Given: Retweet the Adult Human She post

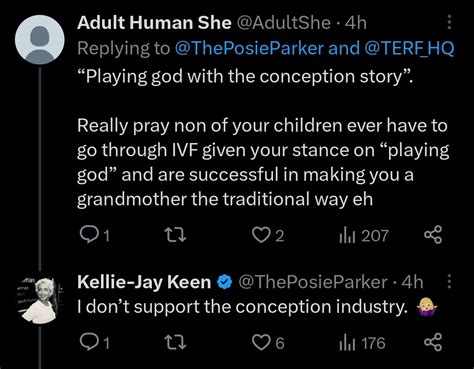Looking at the screenshot, I should 176,235.
